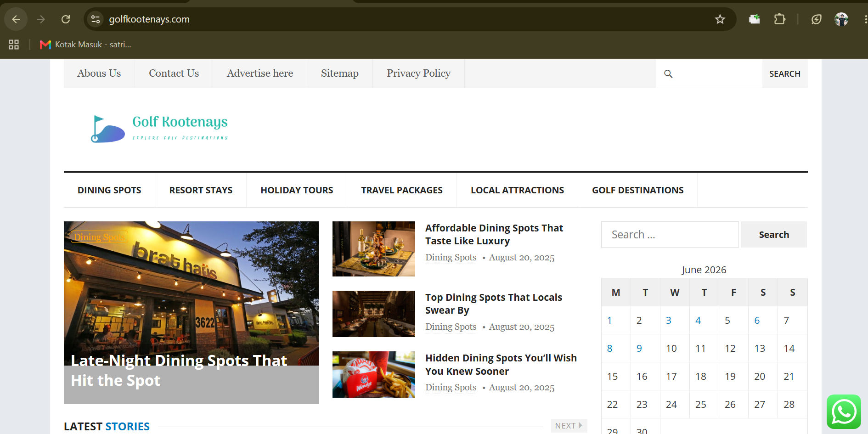Open the Contact Us page

(x=174, y=73)
